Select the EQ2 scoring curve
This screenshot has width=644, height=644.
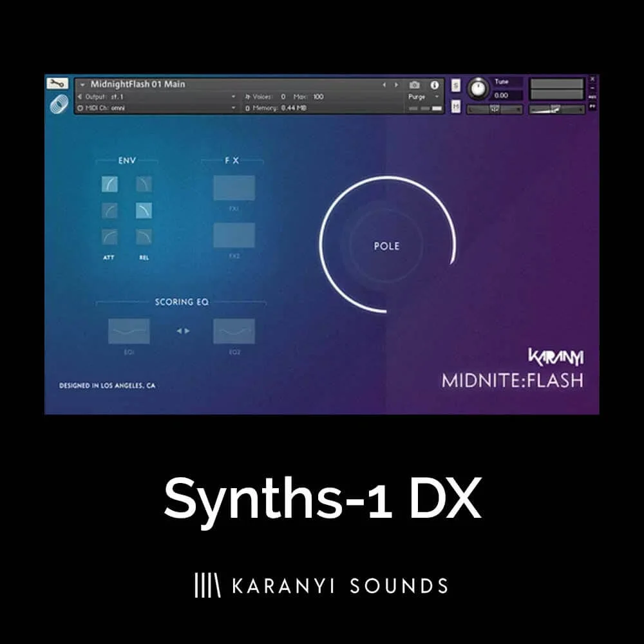(x=234, y=331)
